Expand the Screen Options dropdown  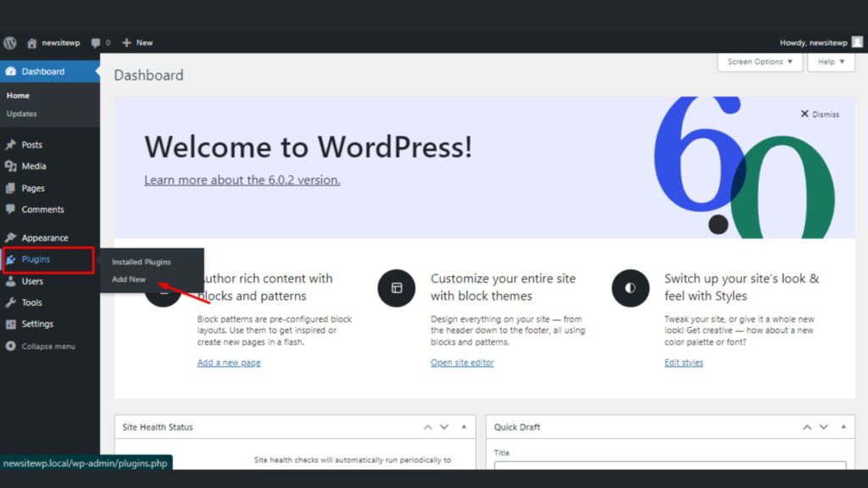(x=760, y=62)
